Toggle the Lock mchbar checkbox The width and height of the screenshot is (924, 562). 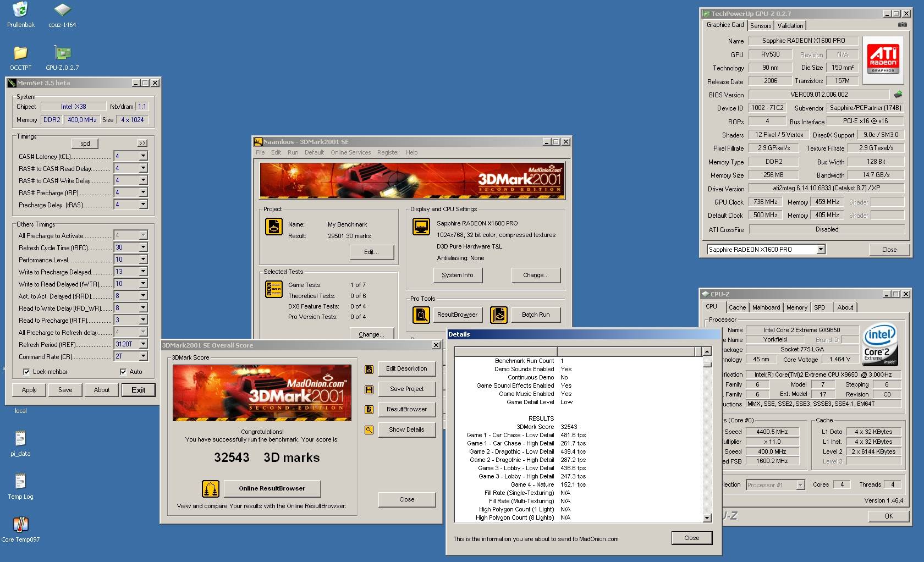(x=26, y=372)
